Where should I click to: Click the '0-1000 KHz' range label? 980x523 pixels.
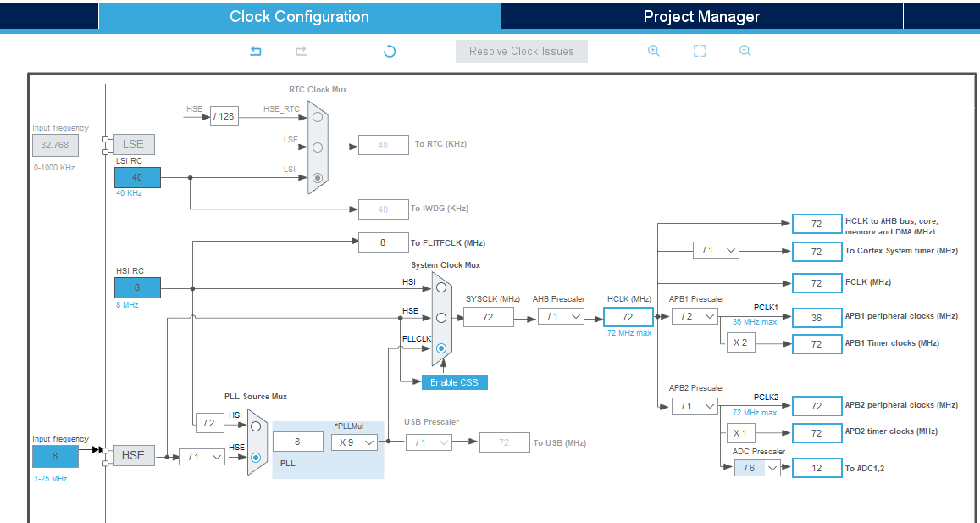click(x=54, y=168)
